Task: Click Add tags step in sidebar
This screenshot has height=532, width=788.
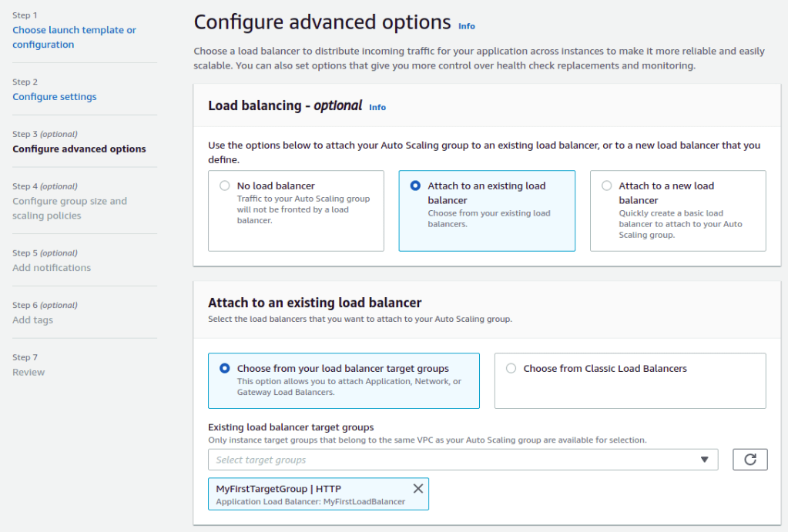Action: 33,320
